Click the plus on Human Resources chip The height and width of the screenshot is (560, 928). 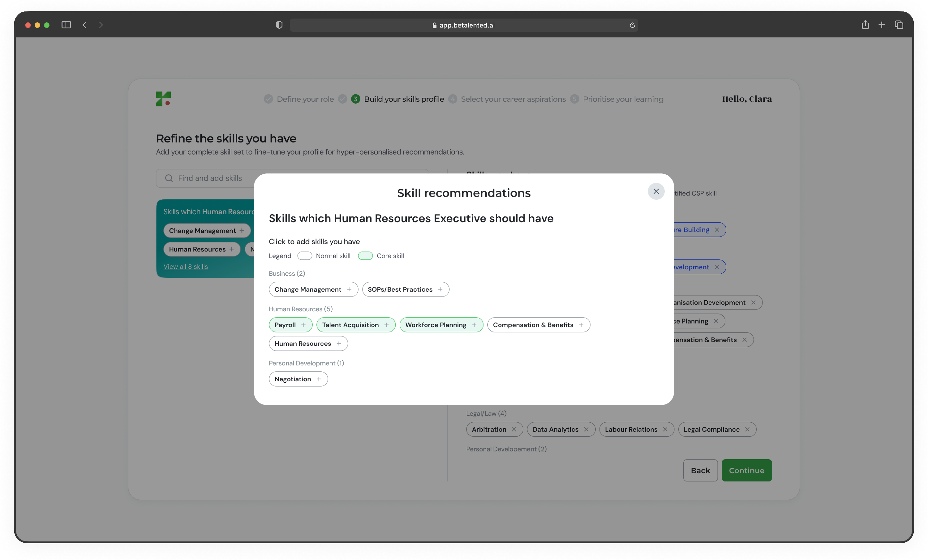339,344
